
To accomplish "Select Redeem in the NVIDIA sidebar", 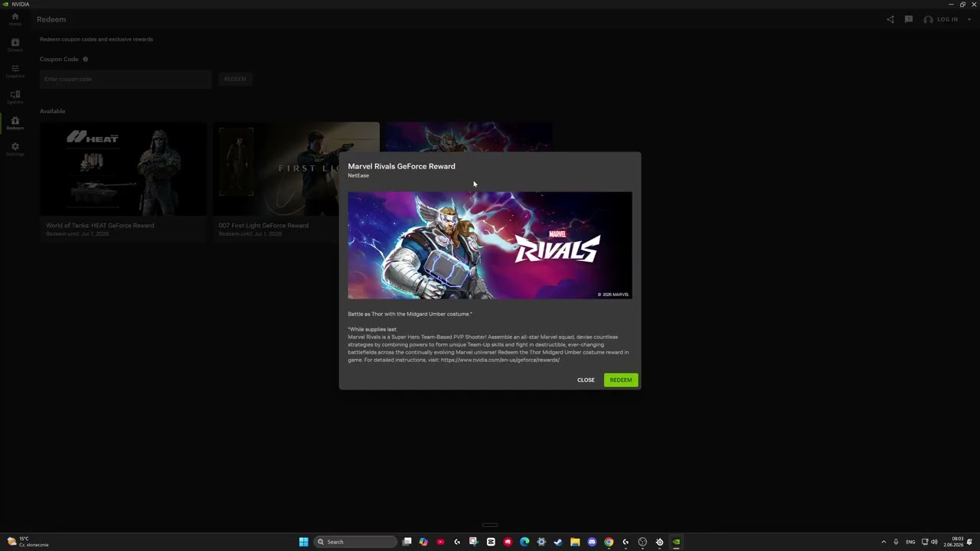I will point(15,123).
